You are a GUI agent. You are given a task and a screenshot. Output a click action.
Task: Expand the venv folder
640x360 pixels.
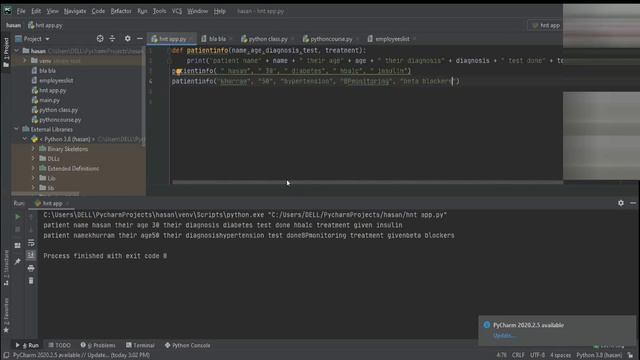[25, 61]
